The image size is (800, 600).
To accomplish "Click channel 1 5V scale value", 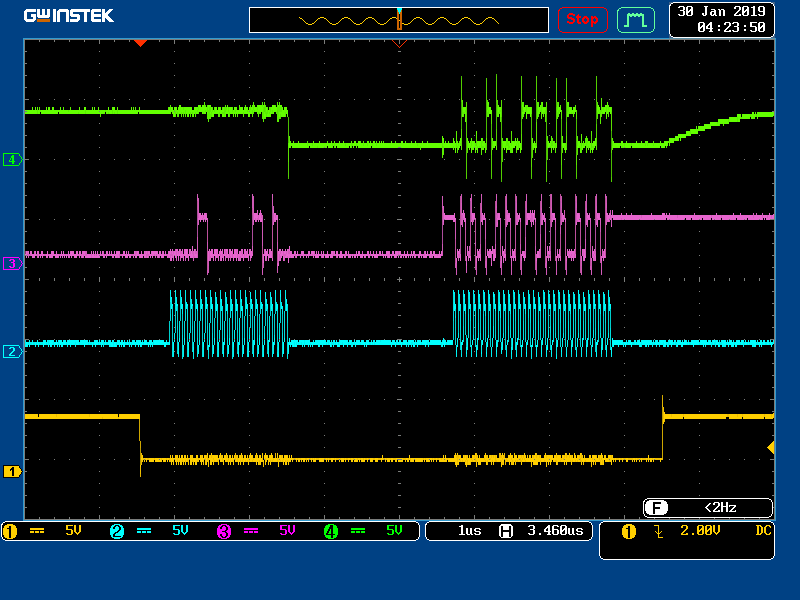I will click(73, 531).
